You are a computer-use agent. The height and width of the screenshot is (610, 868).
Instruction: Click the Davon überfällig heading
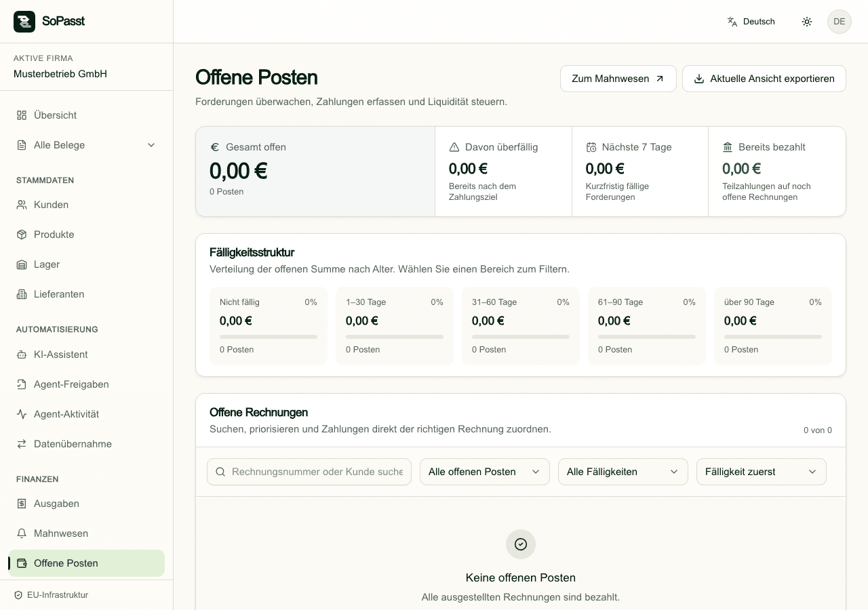click(501, 147)
